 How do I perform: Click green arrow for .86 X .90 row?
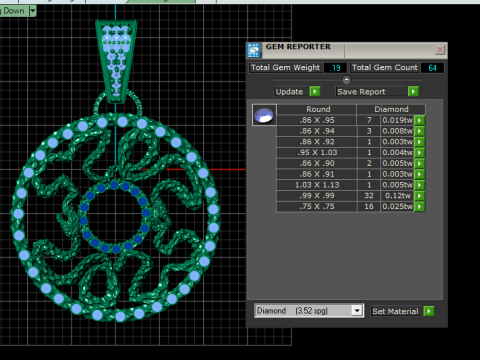(x=420, y=163)
